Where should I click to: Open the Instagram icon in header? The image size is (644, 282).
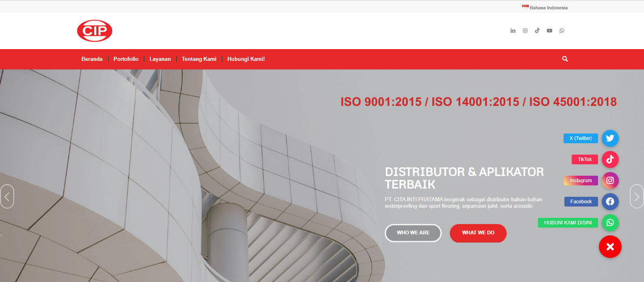pyautogui.click(x=525, y=31)
